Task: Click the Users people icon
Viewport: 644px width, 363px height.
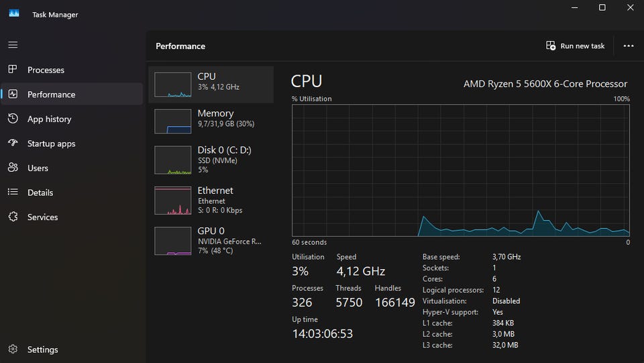Action: (13, 168)
